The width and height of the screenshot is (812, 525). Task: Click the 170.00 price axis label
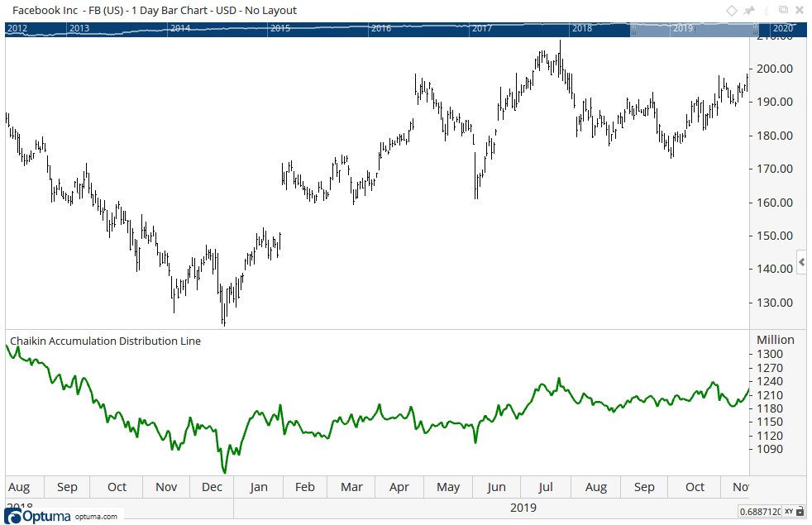(775, 169)
